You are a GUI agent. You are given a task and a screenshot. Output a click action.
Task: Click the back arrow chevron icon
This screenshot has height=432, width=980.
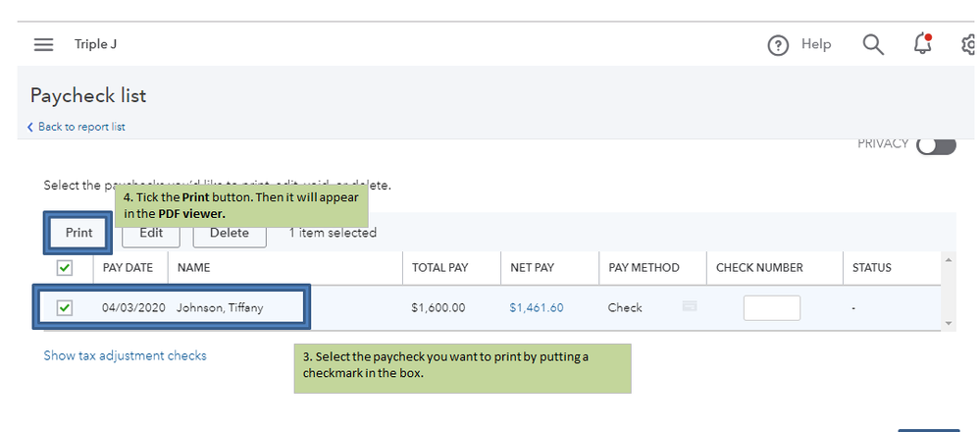[30, 128]
